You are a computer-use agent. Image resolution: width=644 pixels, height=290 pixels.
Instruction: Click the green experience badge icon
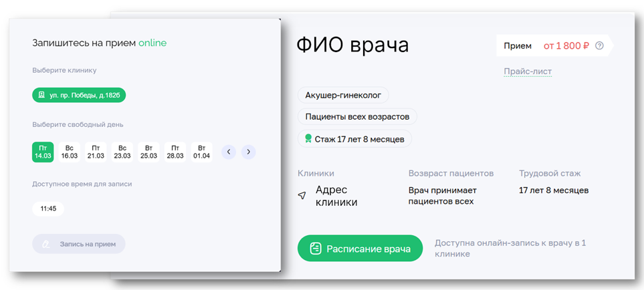pos(308,138)
